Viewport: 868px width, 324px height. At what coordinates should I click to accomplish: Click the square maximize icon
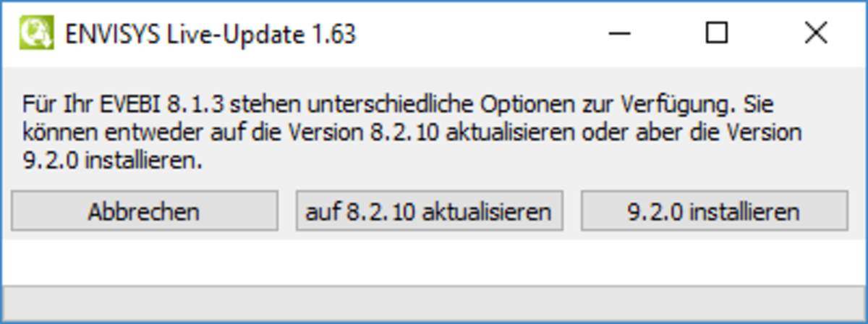717,33
